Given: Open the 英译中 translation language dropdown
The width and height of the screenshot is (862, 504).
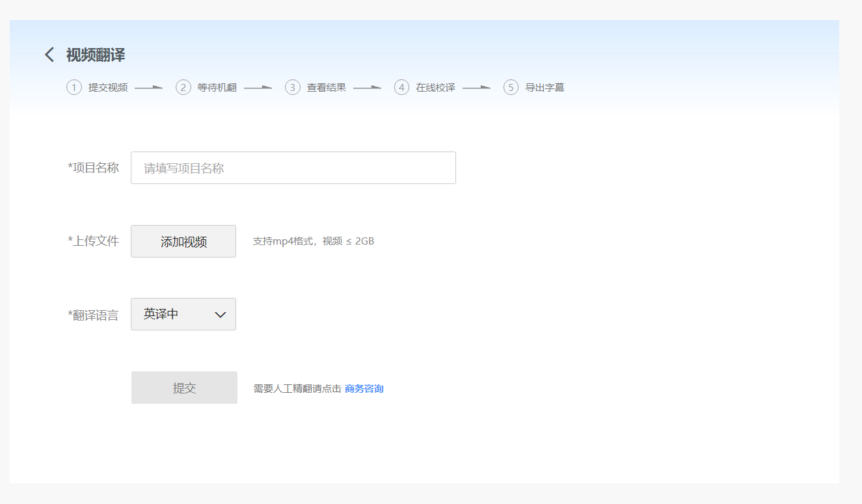Looking at the screenshot, I should [x=183, y=314].
